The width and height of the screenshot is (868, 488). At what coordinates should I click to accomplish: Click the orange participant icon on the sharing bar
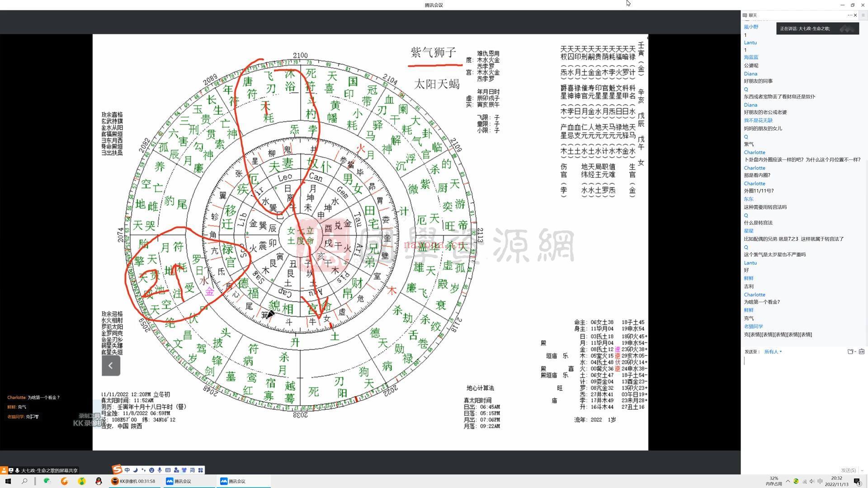pos(4,470)
